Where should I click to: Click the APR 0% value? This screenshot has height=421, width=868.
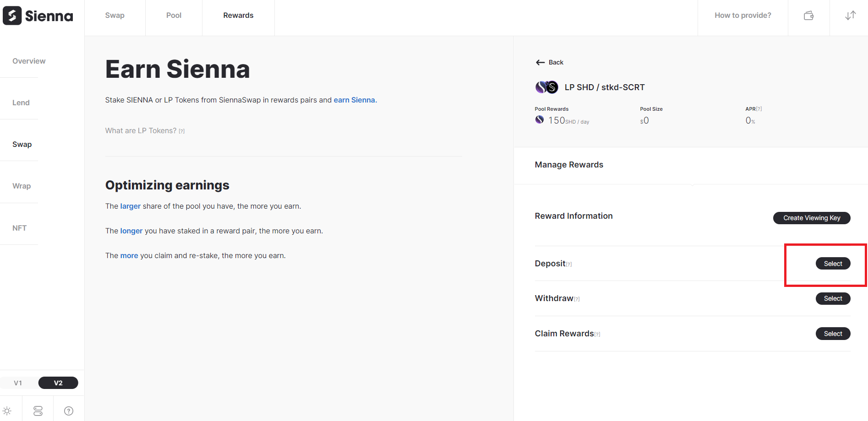(750, 121)
